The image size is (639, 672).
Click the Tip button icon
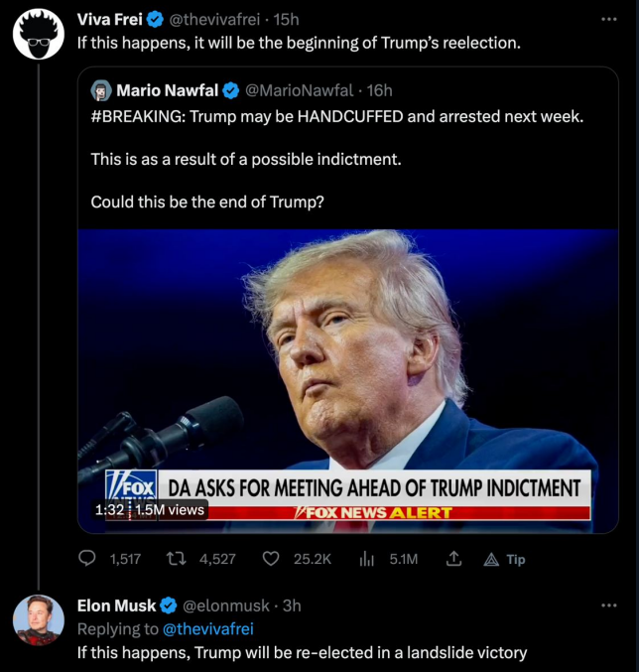click(491, 560)
